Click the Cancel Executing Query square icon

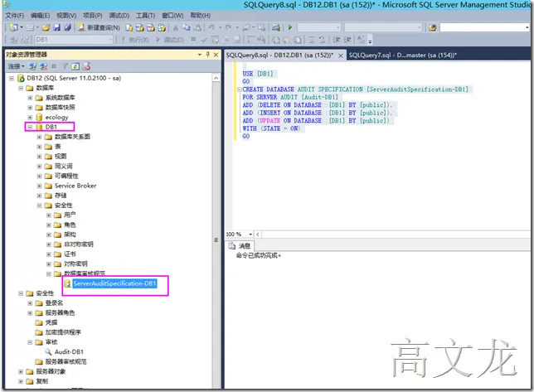(x=193, y=40)
